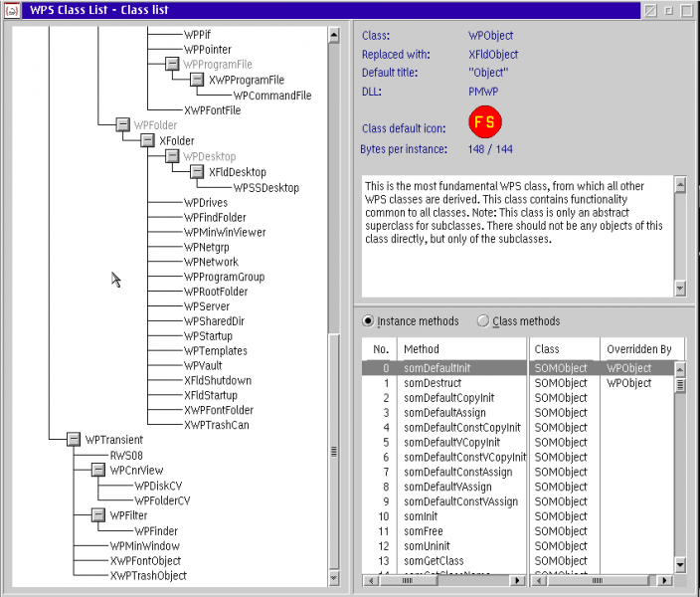Collapse the WPDesktop tree node
Screen dimensions: 700x597
coord(172,156)
